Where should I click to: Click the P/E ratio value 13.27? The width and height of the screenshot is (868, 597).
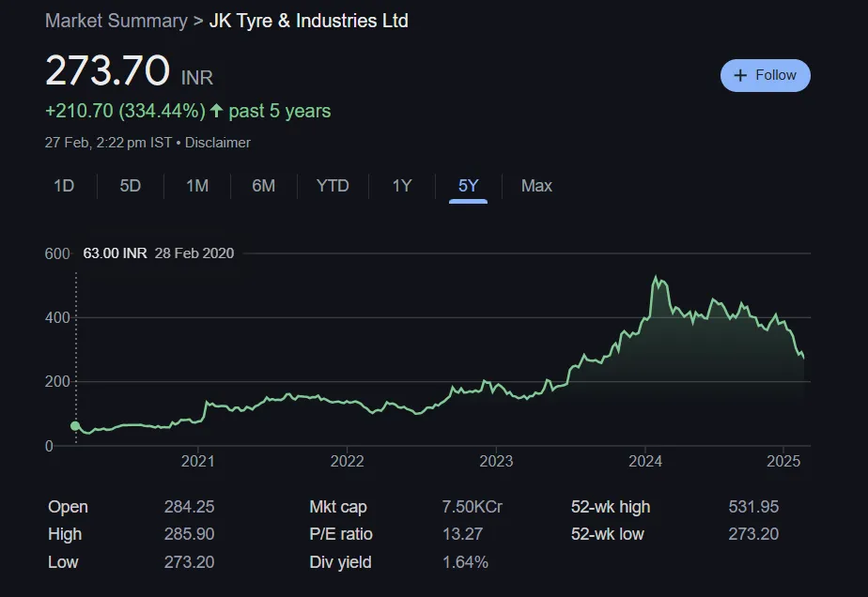pos(463,534)
